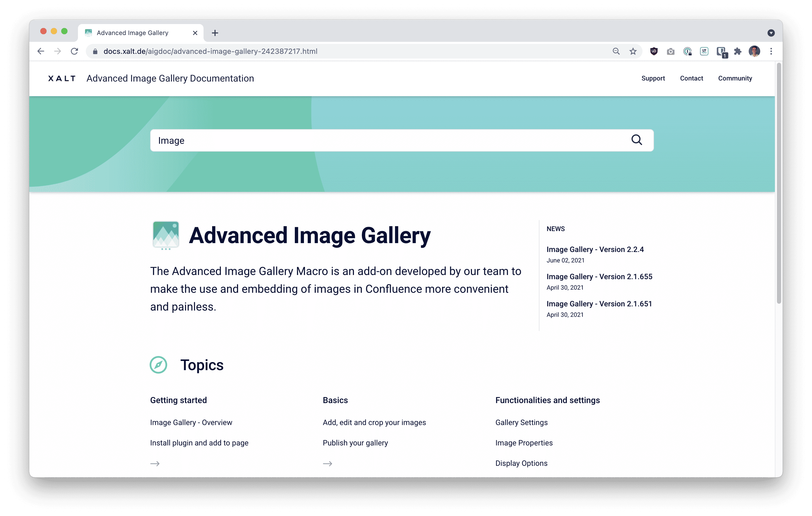Screen dimensions: 812x516
Task: Open the Chrome profile avatar
Action: tap(754, 51)
